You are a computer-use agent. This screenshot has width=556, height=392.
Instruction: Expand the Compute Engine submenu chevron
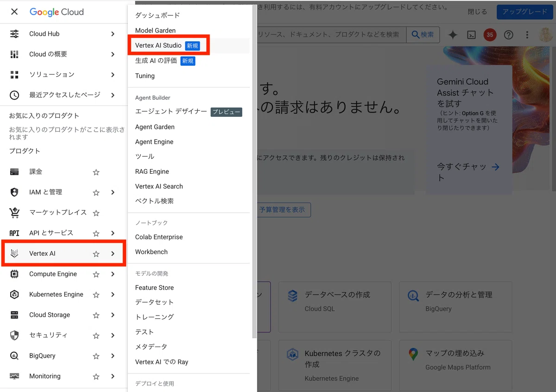[x=113, y=274]
